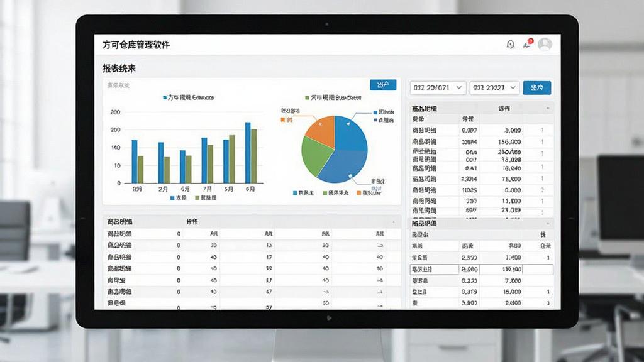Click the blue button beside the date dropdowns

(537, 88)
